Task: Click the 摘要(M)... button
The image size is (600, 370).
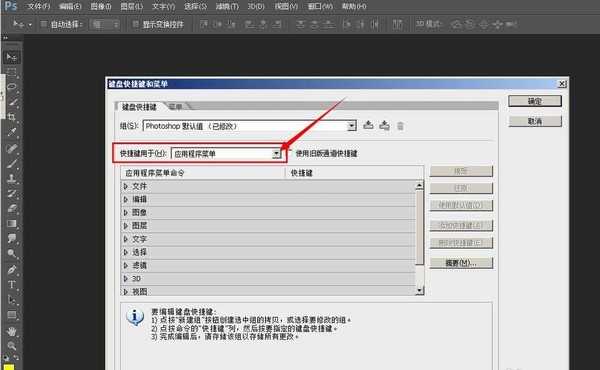Action: 461,263
